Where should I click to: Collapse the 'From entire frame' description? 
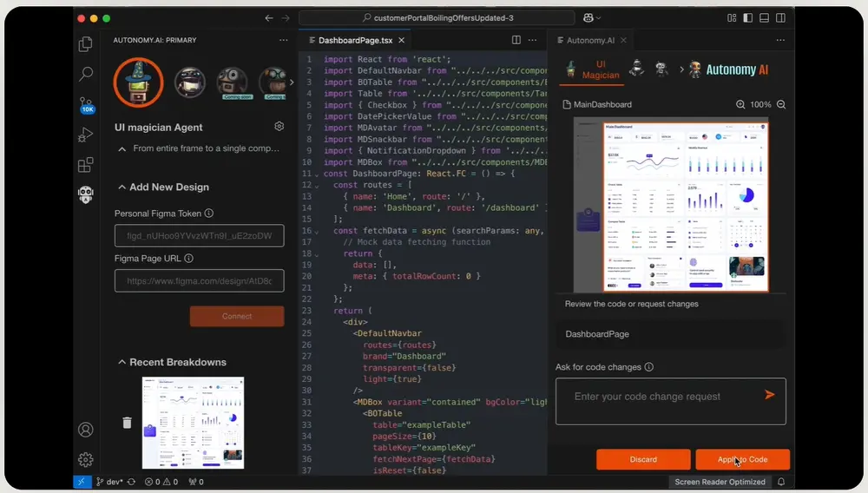coord(122,148)
